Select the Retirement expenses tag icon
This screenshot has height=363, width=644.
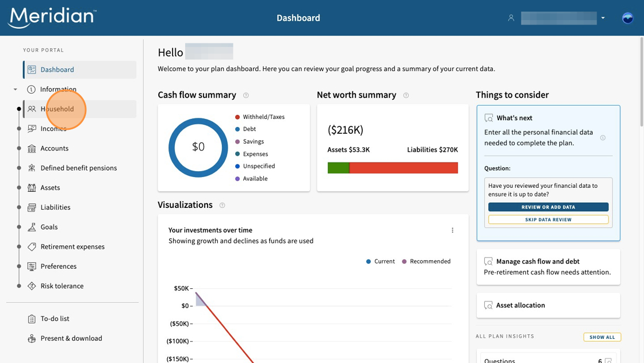coord(32,247)
